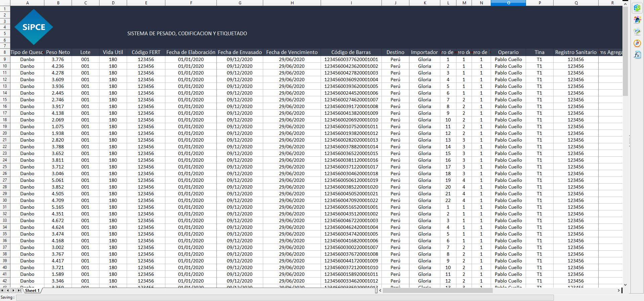Click horizontal scrollbar right arrow
Screen dimensions: 644x301
point(618,291)
